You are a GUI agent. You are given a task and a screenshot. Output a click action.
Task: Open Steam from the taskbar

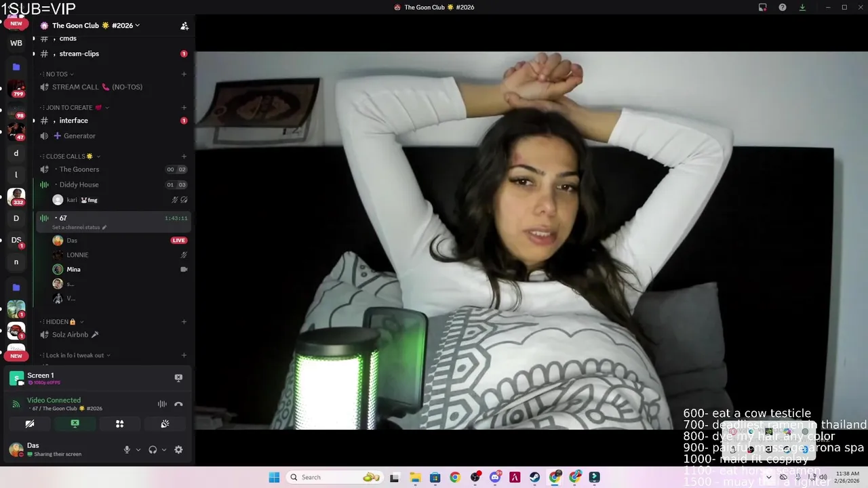[x=535, y=477]
